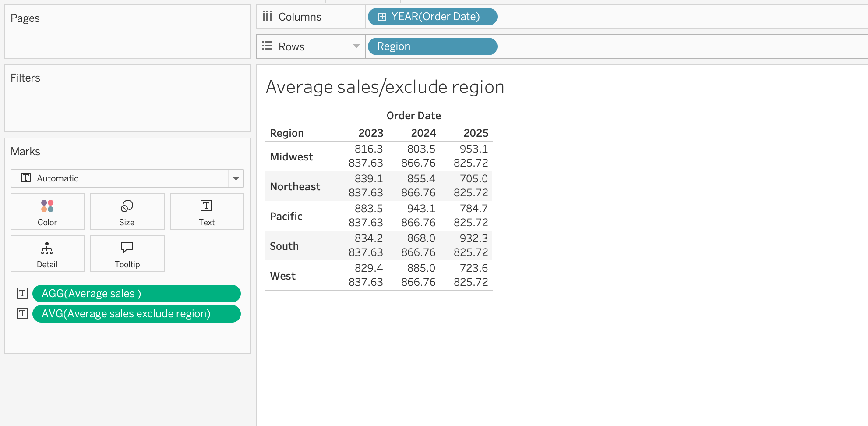Click the Color marks card icon
This screenshot has width=868, height=426.
(47, 206)
